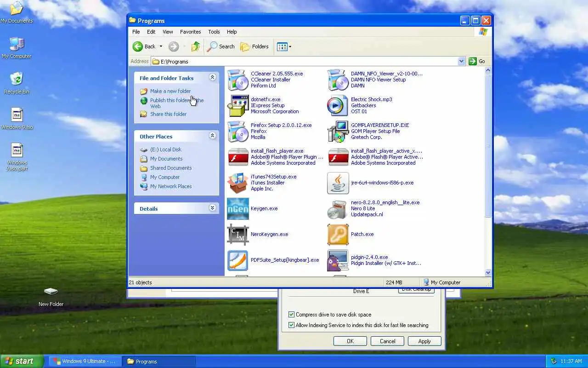Select the PDFSuite_Setup[kingbear].exe icon
This screenshot has width=588, height=368.
238,260
